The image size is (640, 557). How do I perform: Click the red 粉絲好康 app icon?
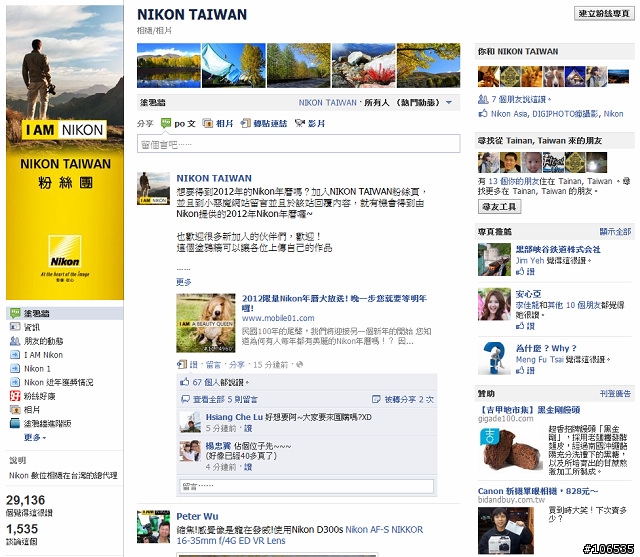15,395
